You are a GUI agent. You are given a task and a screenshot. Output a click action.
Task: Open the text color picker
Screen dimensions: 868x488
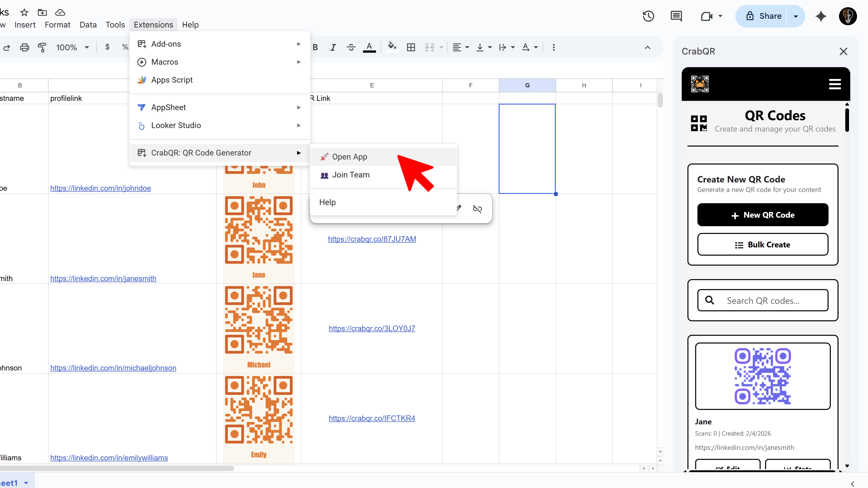pyautogui.click(x=369, y=47)
